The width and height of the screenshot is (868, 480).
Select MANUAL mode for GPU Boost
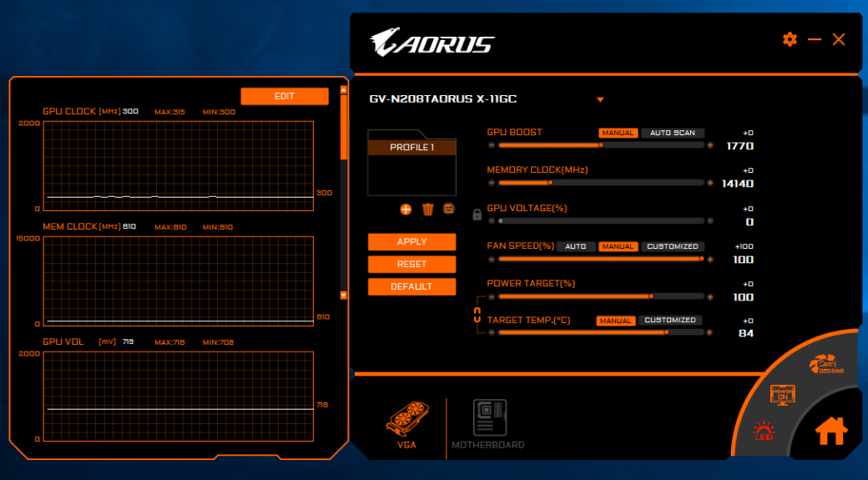[x=618, y=133]
